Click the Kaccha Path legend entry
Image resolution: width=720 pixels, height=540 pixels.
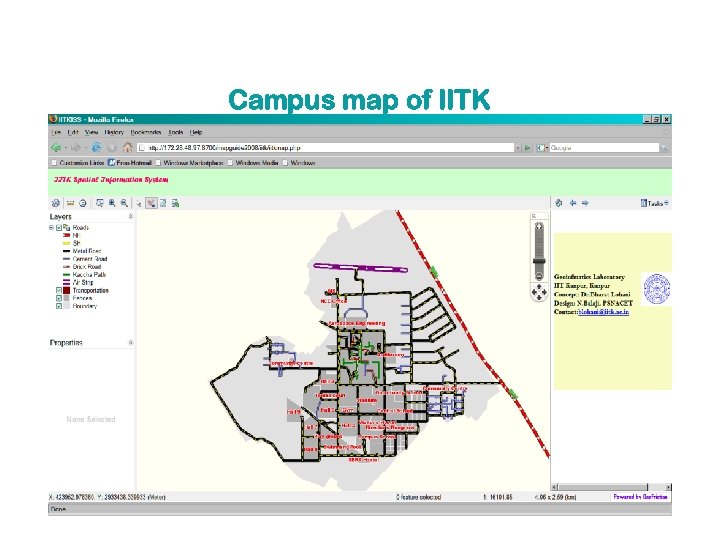84,275
